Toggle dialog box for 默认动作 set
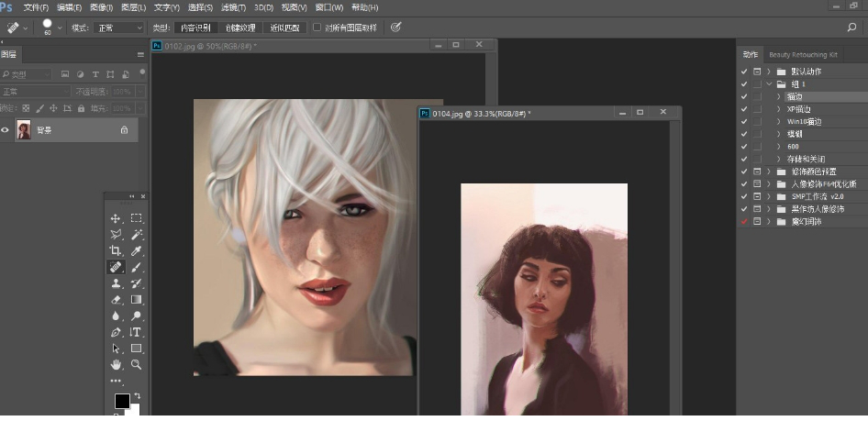Viewport: 868px width, 432px height. point(757,72)
